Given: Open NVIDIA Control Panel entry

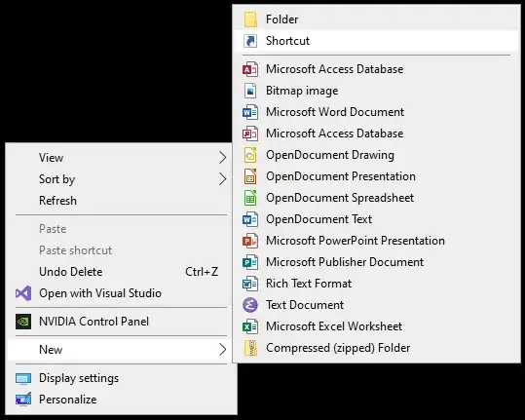Looking at the screenshot, I should click(x=121, y=322).
